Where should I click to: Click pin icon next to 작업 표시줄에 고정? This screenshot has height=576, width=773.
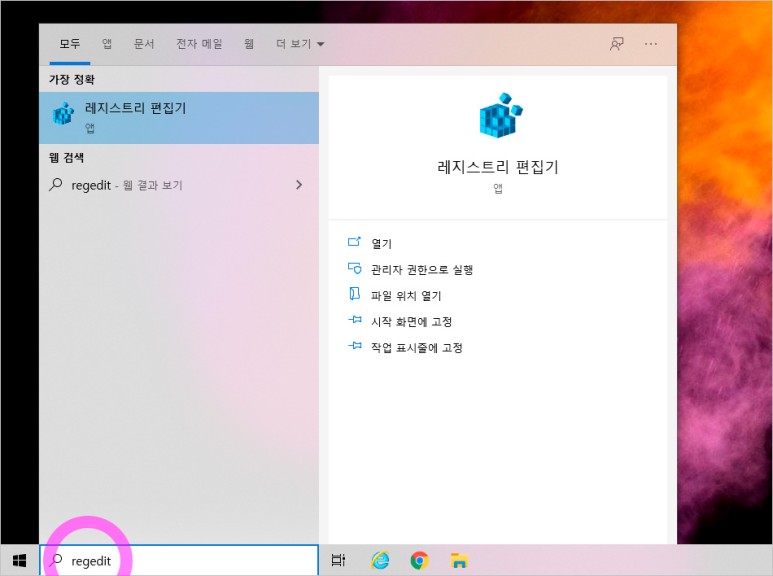coord(354,346)
